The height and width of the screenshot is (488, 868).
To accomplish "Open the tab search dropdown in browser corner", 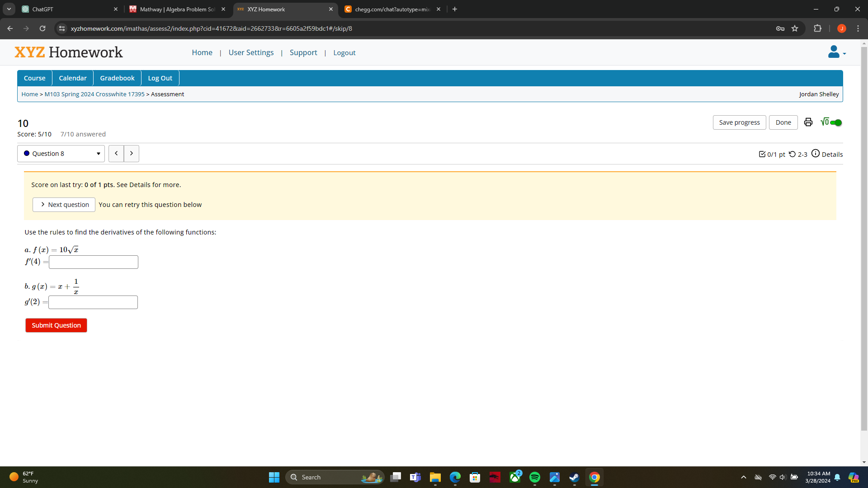I will (x=9, y=9).
